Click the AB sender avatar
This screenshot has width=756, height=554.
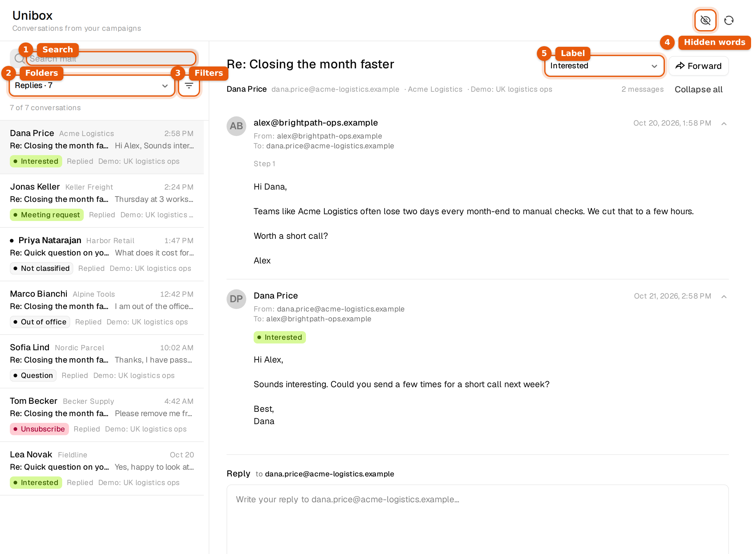click(x=236, y=126)
